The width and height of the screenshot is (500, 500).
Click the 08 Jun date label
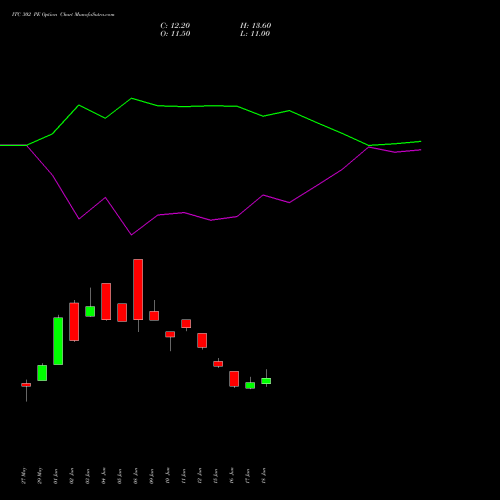(x=136, y=476)
